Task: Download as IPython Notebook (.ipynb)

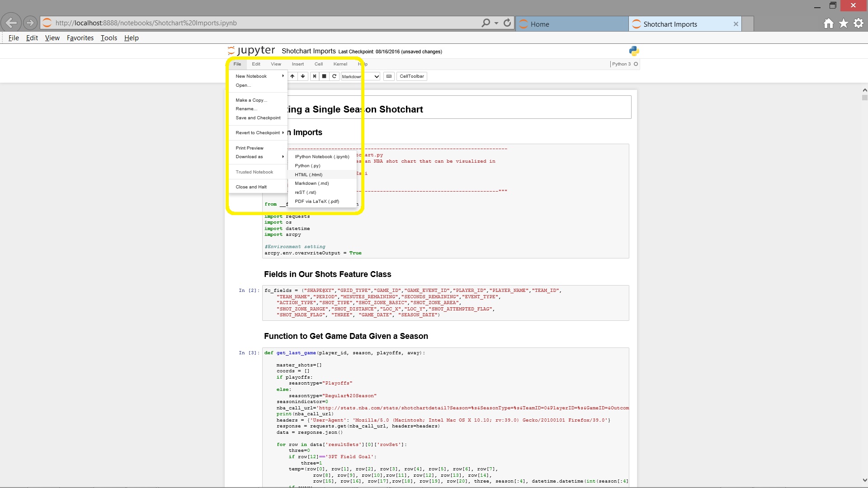Action: pyautogui.click(x=322, y=157)
